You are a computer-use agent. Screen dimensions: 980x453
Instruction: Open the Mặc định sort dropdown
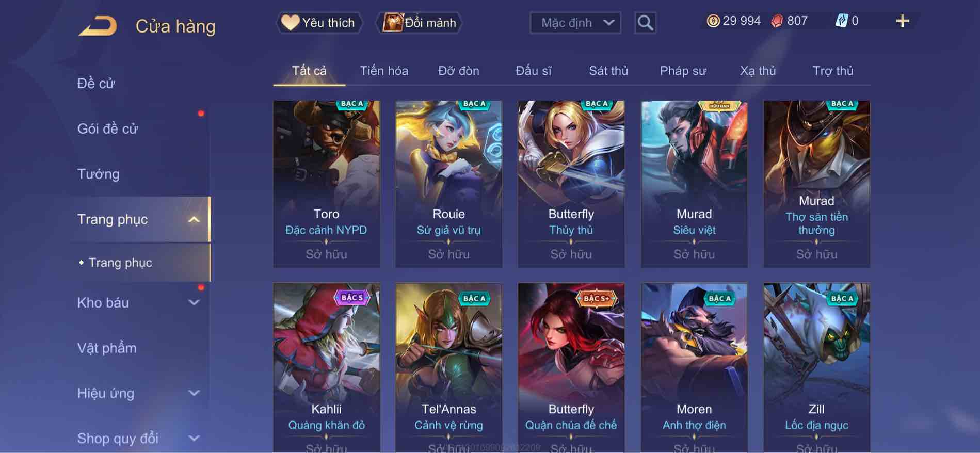pos(575,23)
